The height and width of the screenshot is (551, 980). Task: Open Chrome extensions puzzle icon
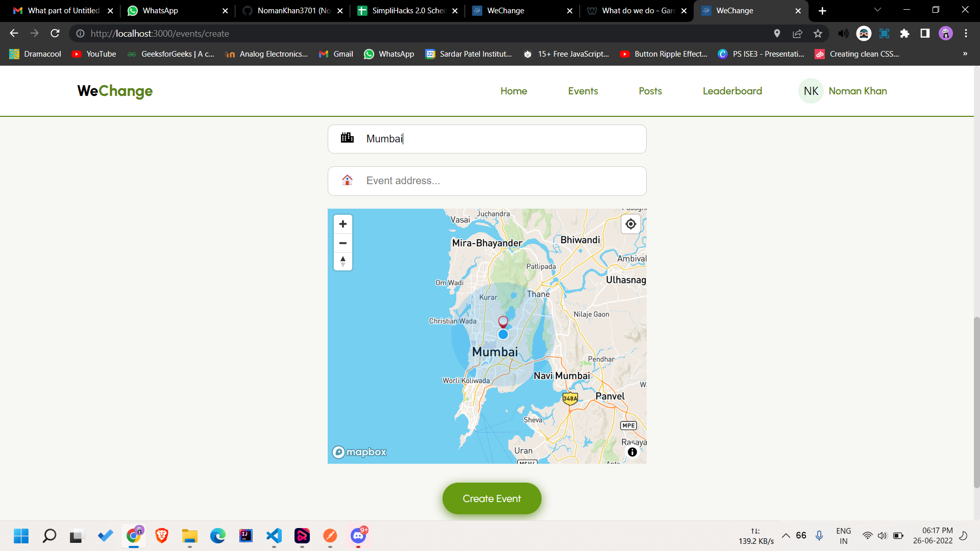(x=904, y=34)
